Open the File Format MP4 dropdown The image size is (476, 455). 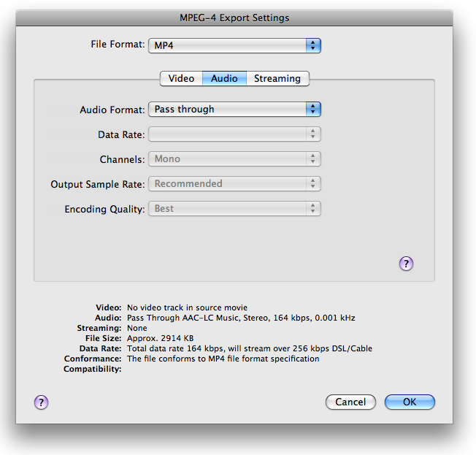(234, 45)
